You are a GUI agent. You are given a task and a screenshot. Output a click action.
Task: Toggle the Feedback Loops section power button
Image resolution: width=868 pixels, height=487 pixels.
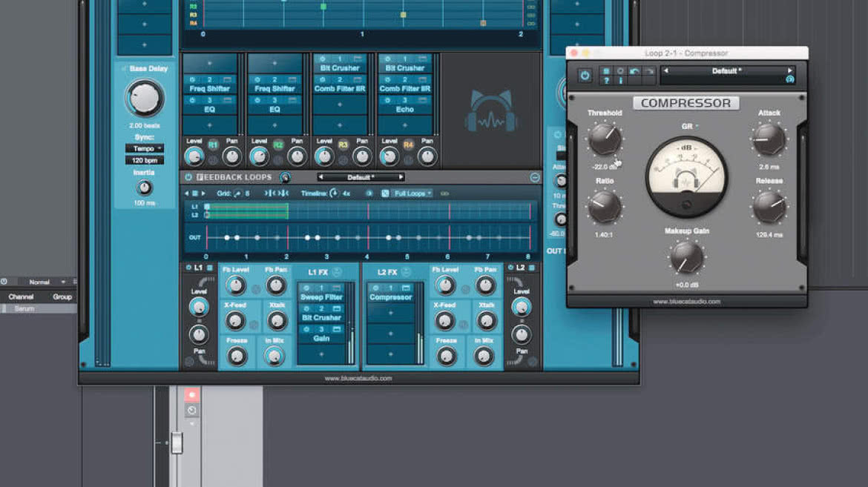188,177
